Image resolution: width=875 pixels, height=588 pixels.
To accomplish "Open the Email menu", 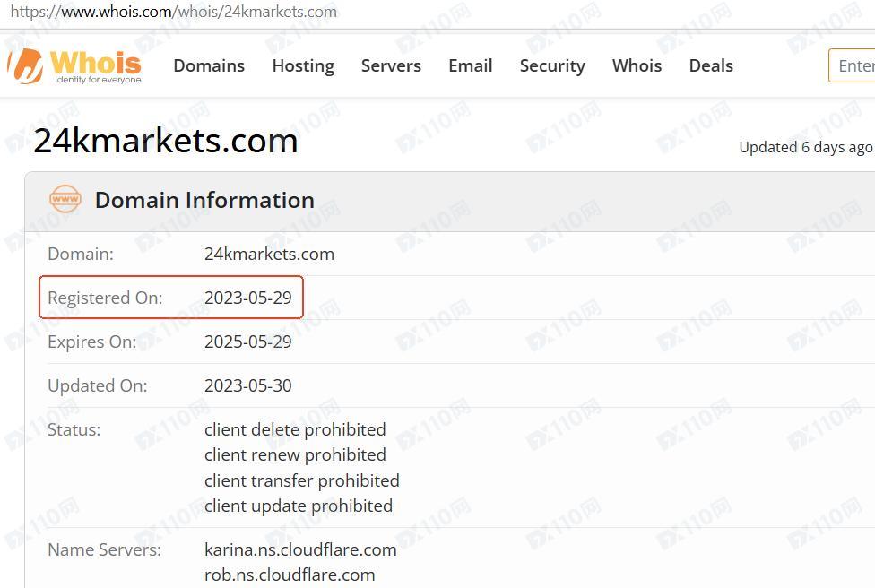I will point(471,65).
